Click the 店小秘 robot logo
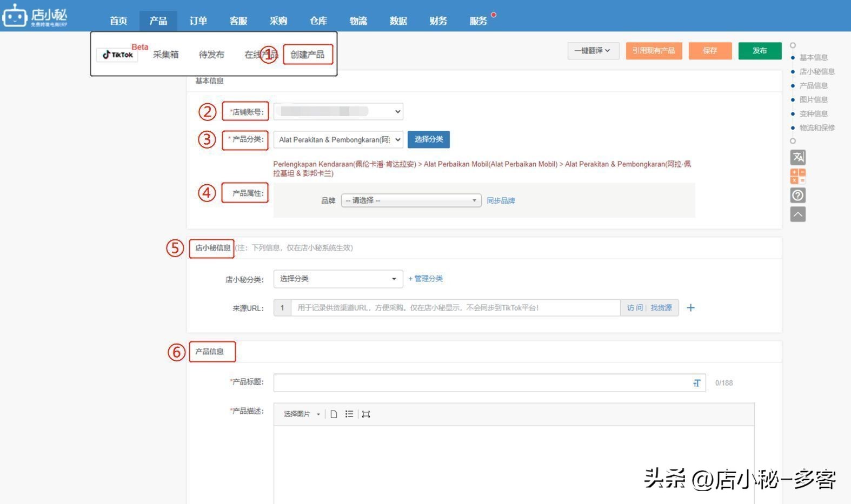851x504 pixels. 35,15
